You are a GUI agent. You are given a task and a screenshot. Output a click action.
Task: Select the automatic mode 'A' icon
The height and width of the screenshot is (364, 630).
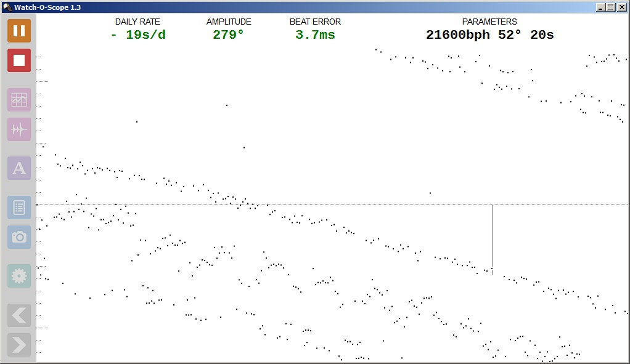tap(19, 168)
